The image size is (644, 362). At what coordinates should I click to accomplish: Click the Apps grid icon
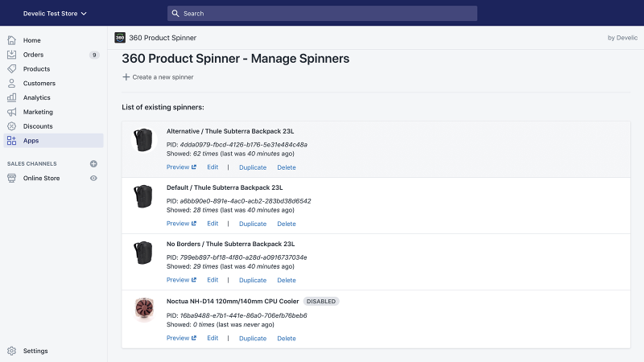(11, 141)
